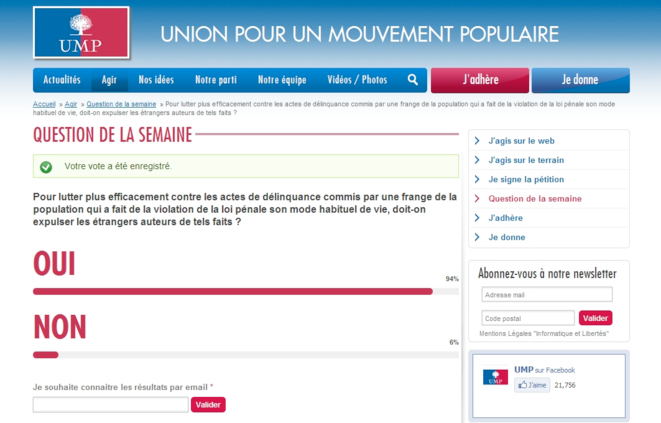661x423 pixels.
Task: Click newsletter Valider button
Action: (x=595, y=318)
